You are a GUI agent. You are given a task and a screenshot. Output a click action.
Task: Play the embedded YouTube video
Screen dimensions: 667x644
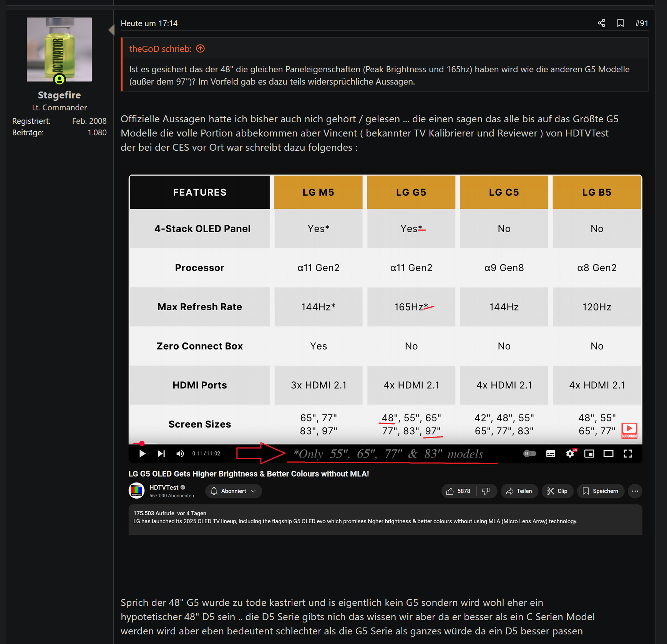tap(142, 454)
